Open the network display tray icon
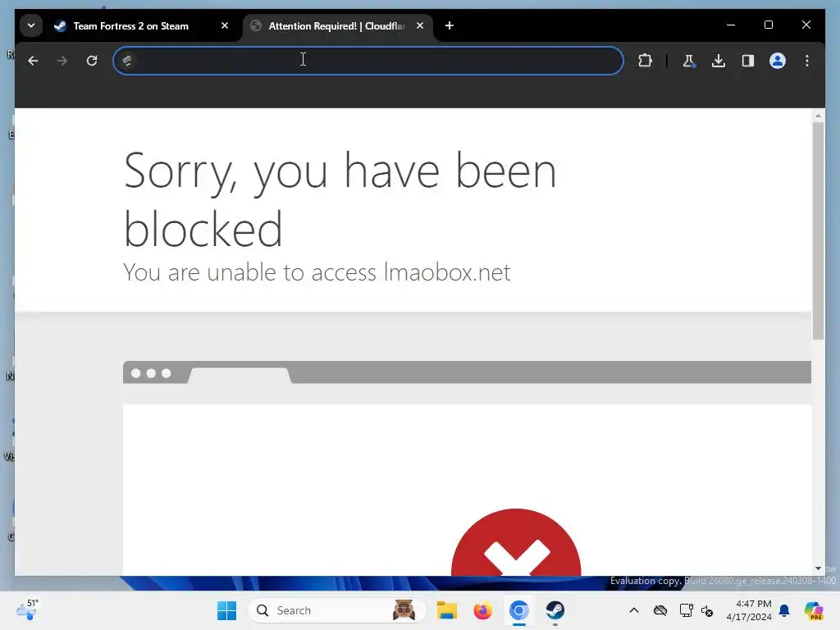The height and width of the screenshot is (630, 840). tap(687, 610)
